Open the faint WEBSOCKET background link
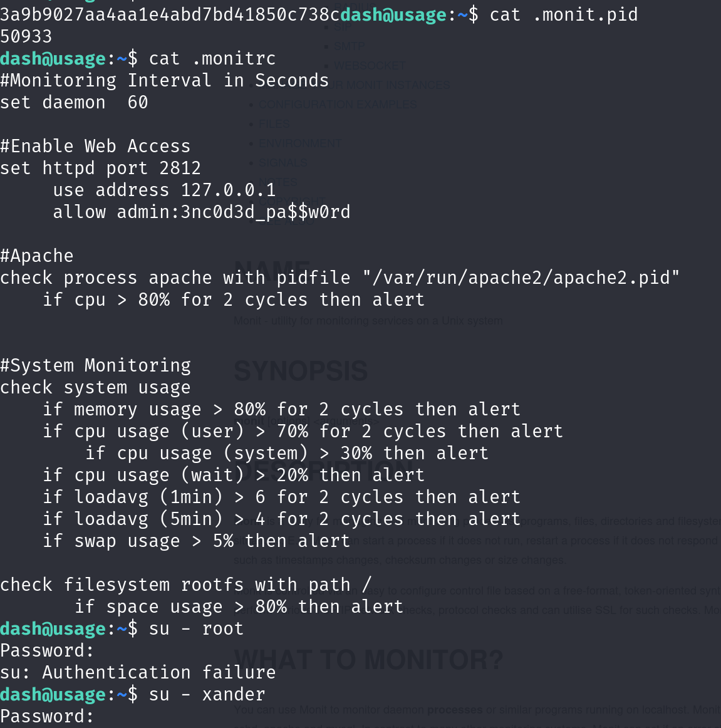This screenshot has height=728, width=721. pyautogui.click(x=370, y=66)
